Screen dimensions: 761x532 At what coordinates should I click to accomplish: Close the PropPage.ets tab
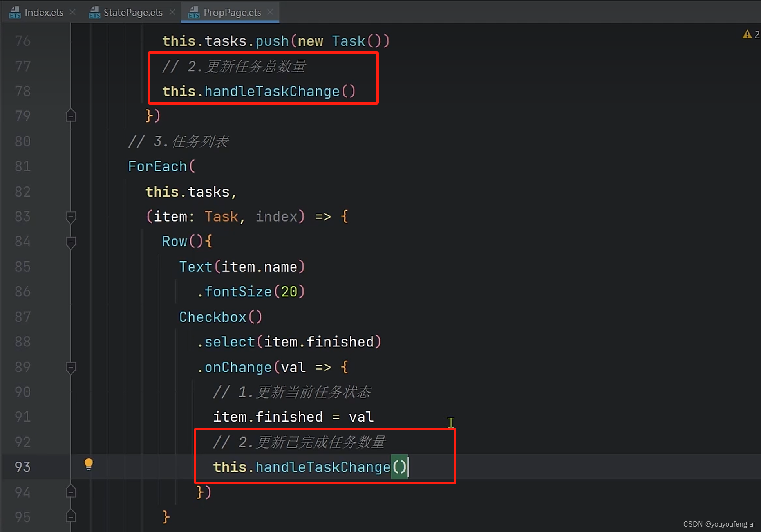tap(270, 12)
